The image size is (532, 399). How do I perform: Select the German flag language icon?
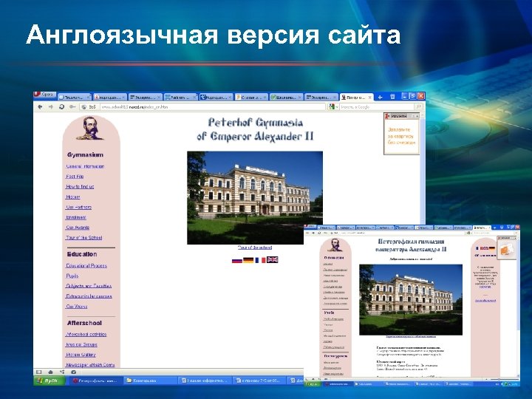click(x=248, y=260)
